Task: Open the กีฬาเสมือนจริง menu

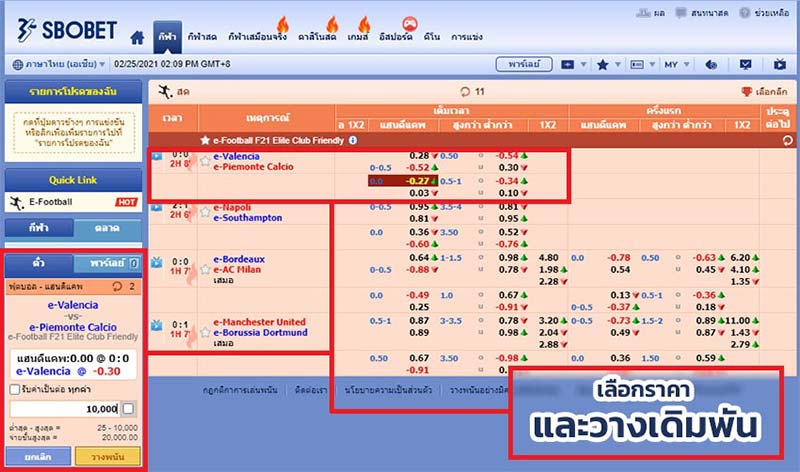Action: point(258,37)
